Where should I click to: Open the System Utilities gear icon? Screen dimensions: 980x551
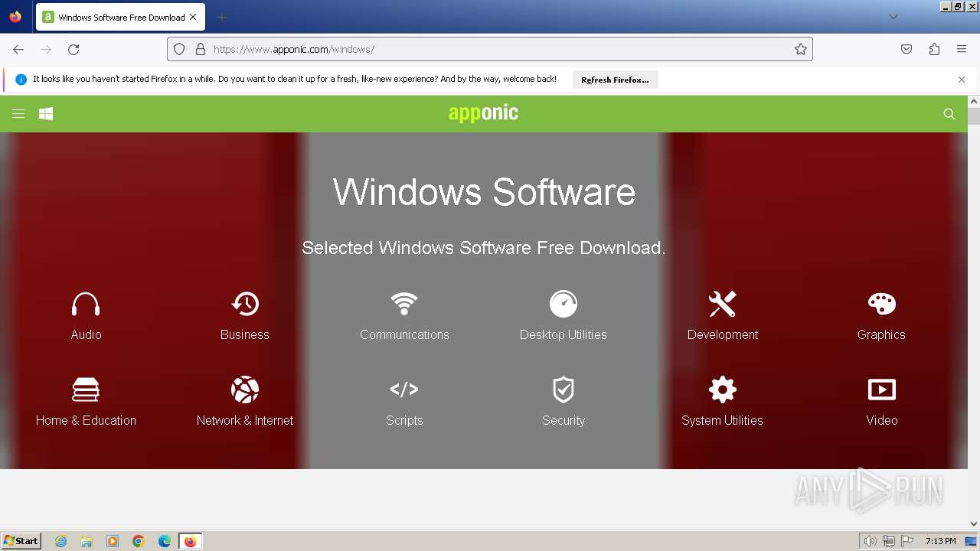click(x=722, y=390)
